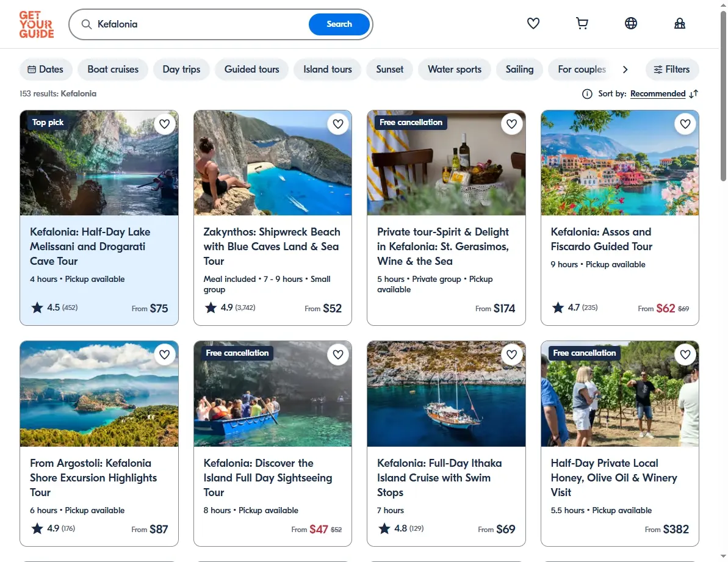Open the wishlist heart icon in header
Viewport: 728px width, 562px height.
tap(533, 23)
